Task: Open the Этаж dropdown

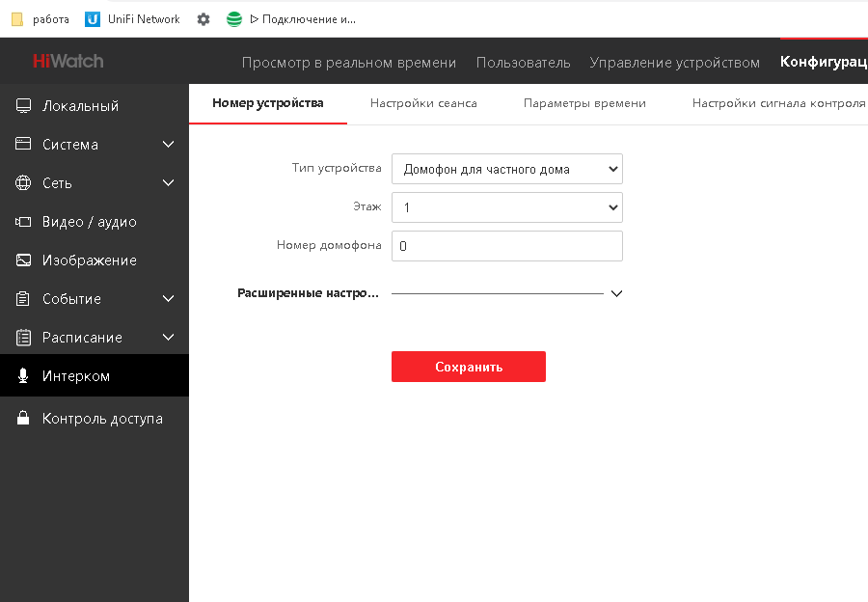Action: [507, 207]
